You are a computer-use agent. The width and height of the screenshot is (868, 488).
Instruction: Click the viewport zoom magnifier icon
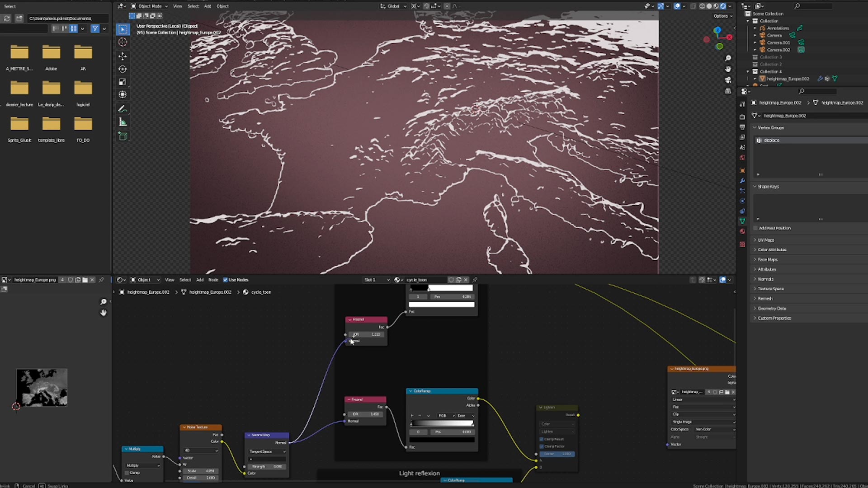[x=728, y=58]
